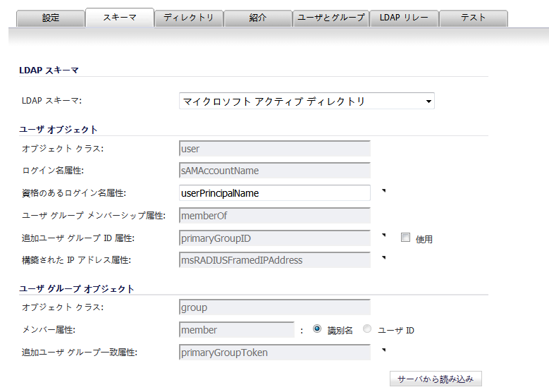549x392 pixels.
Task: Open the ディレクトリ tab
Action: click(189, 18)
